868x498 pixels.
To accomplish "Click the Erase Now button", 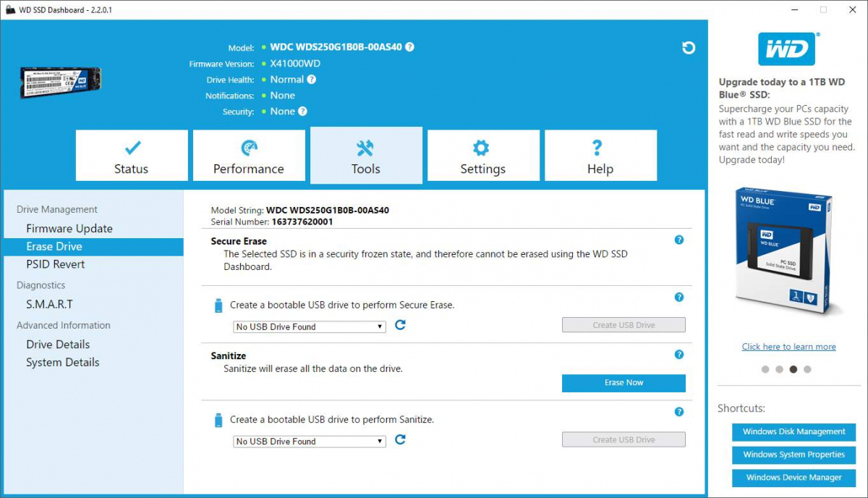I will point(624,383).
